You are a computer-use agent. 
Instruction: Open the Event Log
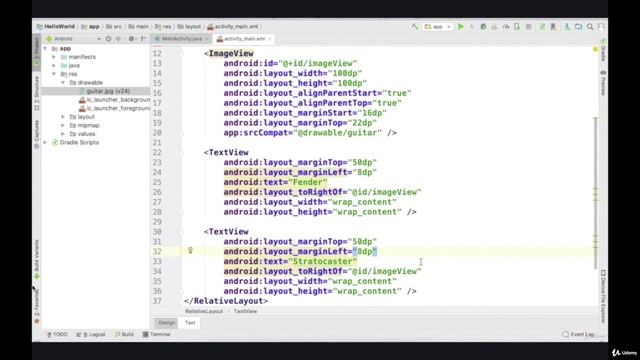(x=578, y=335)
